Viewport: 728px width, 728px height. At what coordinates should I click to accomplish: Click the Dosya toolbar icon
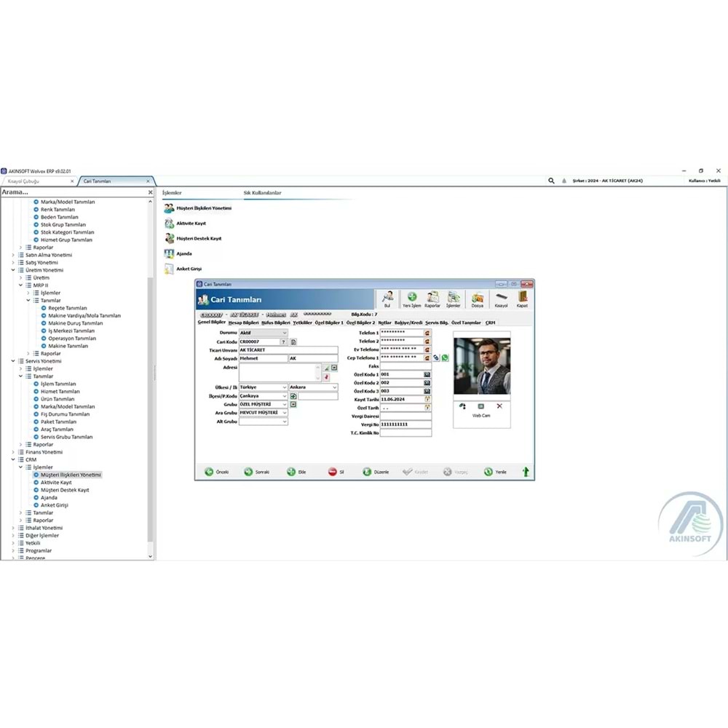click(x=478, y=298)
